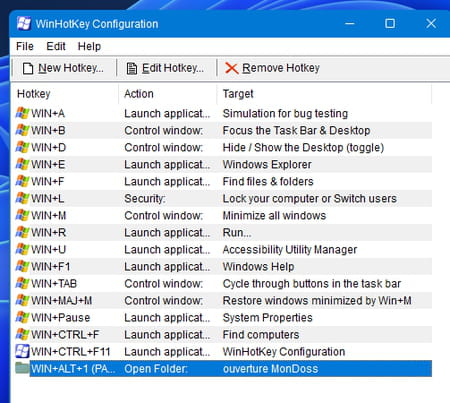This screenshot has width=450, height=403.
Task: Select the WIN+Pause System Properties row
Action: pos(223,317)
